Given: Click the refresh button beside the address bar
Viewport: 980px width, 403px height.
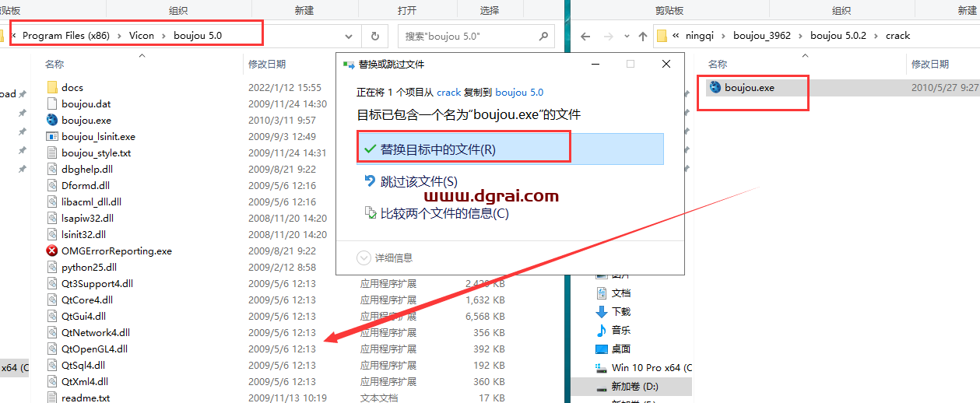Looking at the screenshot, I should coord(374,36).
